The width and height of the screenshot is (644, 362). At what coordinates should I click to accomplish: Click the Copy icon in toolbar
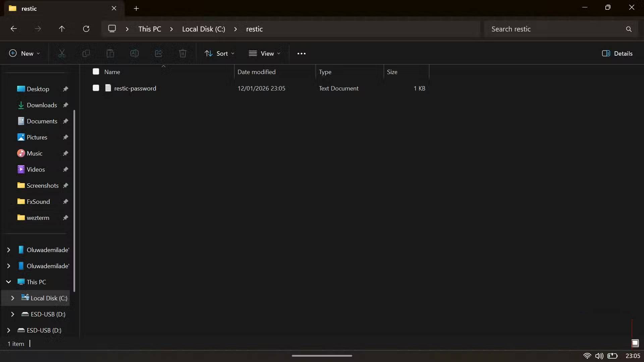tap(86, 53)
